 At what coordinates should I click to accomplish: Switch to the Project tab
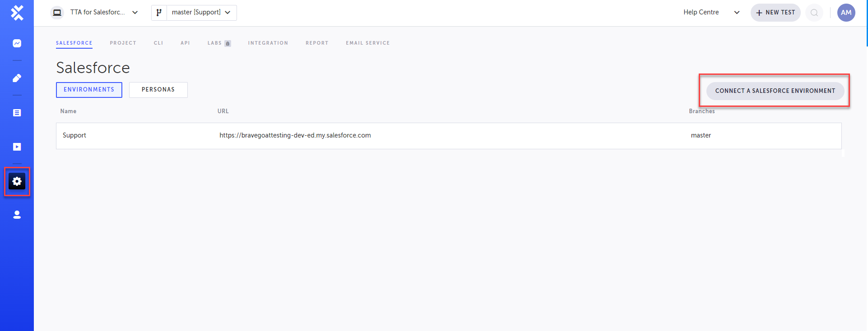[x=123, y=43]
